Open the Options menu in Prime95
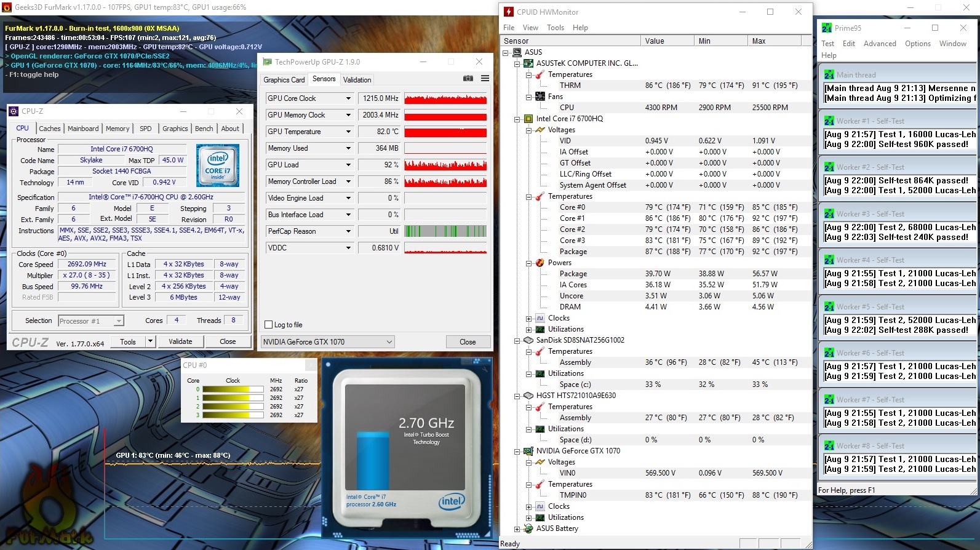This screenshot has height=550, width=980. pos(918,44)
